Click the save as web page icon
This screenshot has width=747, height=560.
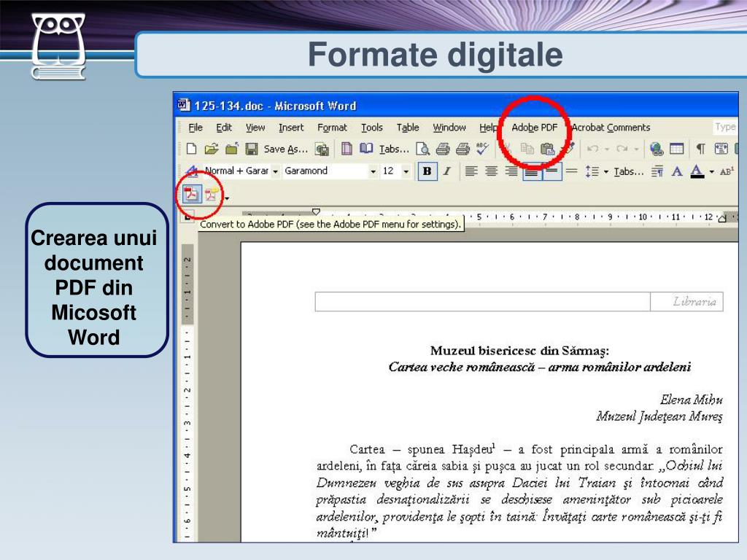[x=322, y=149]
